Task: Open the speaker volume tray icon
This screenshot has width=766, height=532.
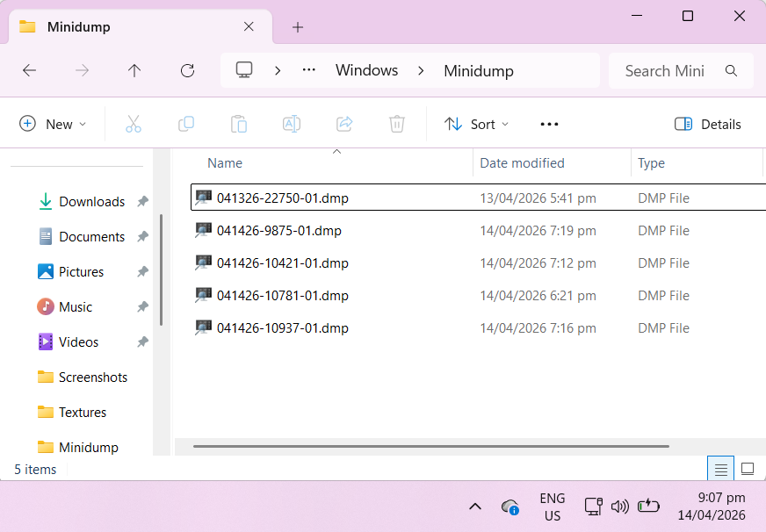Action: tap(620, 507)
